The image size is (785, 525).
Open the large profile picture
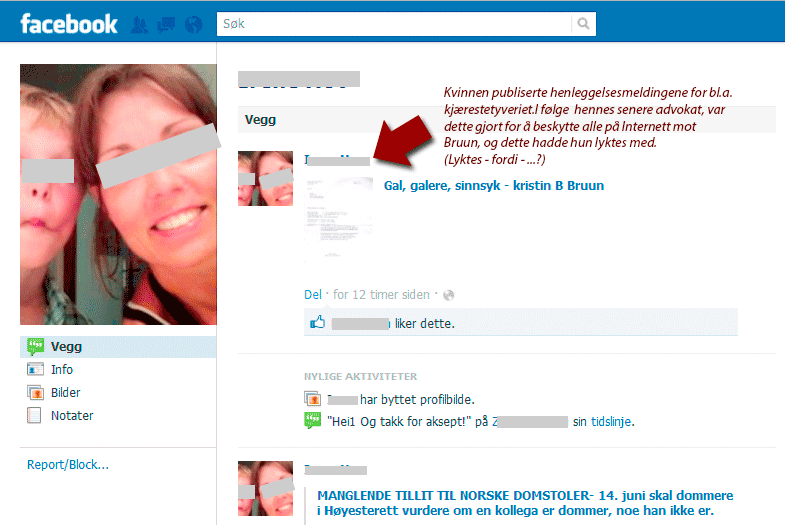(118, 194)
